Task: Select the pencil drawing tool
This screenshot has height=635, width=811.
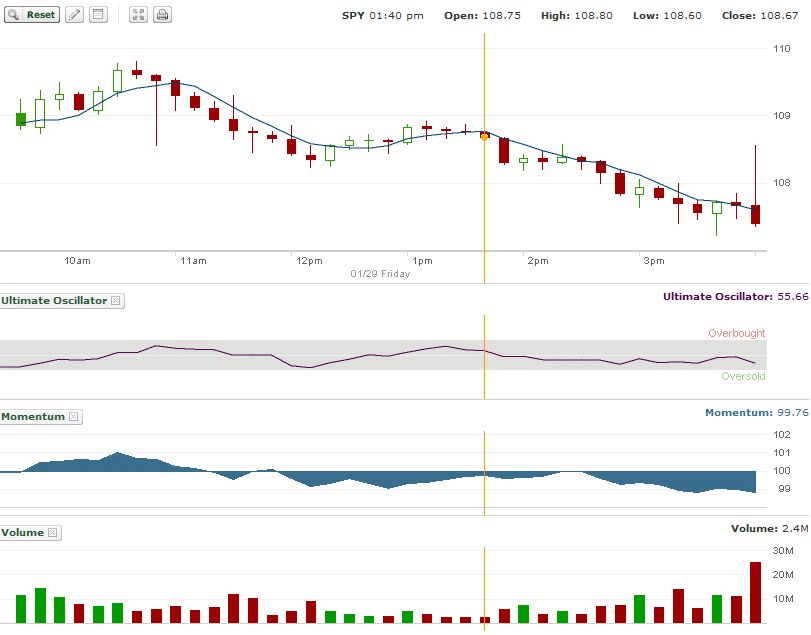Action: click(x=74, y=14)
